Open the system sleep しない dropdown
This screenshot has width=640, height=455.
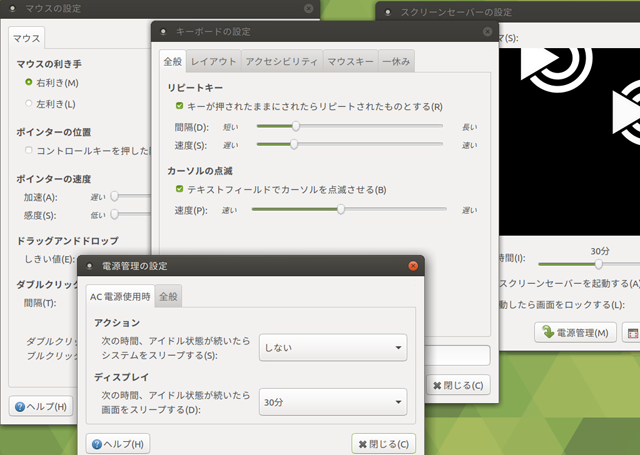(333, 348)
